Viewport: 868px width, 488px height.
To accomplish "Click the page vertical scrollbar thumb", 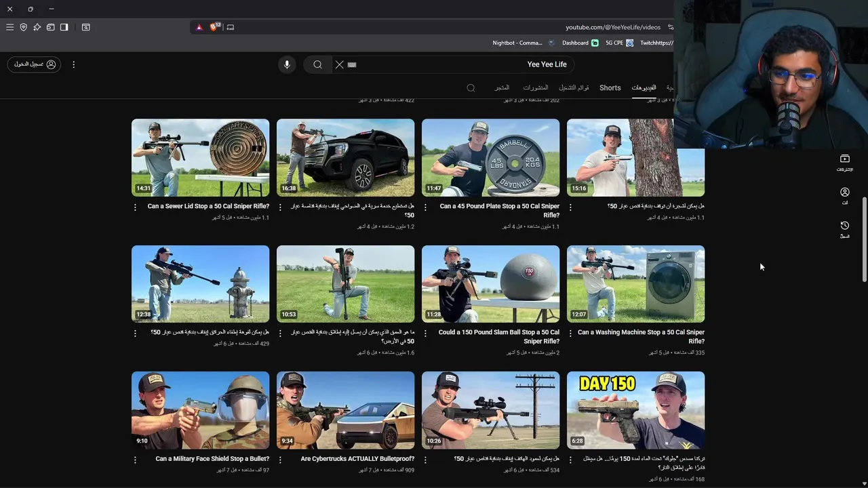I will 864,239.
